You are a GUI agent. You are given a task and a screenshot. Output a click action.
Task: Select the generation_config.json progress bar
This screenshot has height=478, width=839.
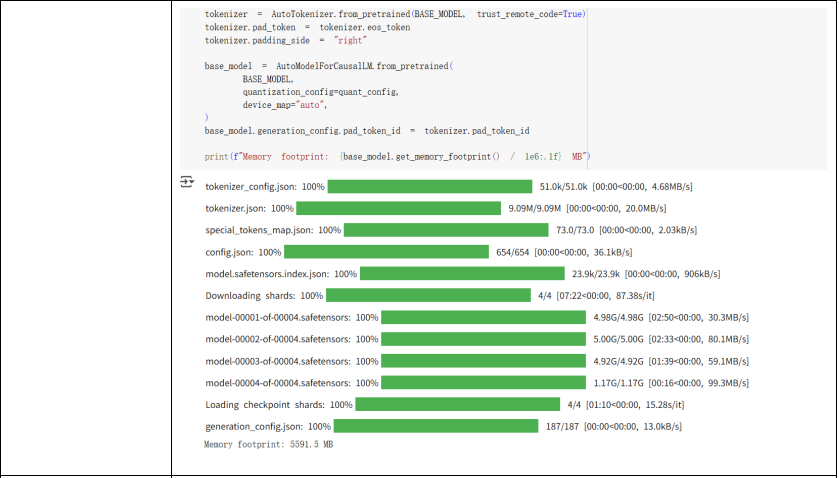click(436, 427)
